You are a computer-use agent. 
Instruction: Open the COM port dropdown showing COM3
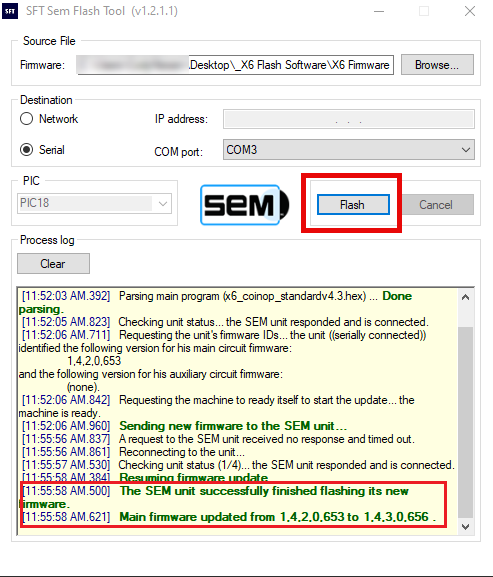348,149
